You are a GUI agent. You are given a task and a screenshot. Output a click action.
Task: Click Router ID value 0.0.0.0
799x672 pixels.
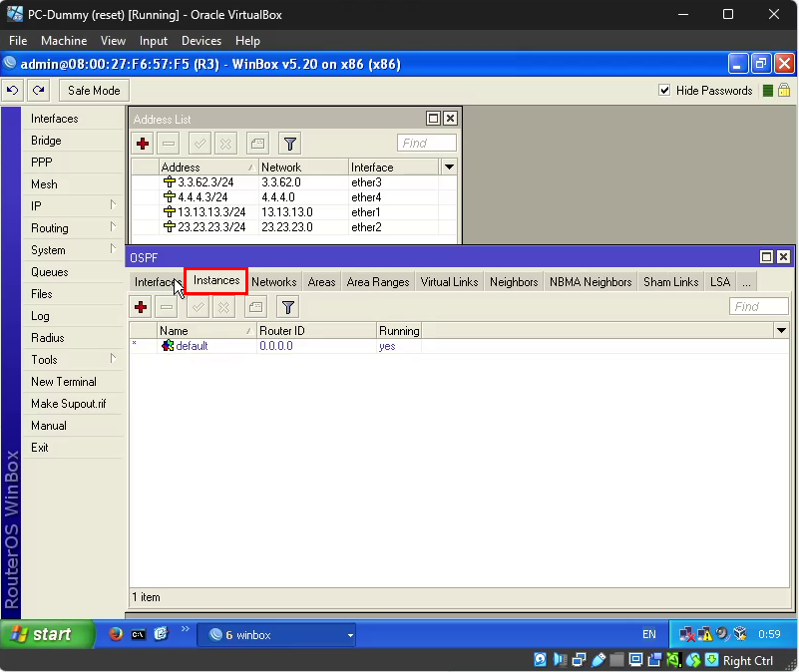276,346
